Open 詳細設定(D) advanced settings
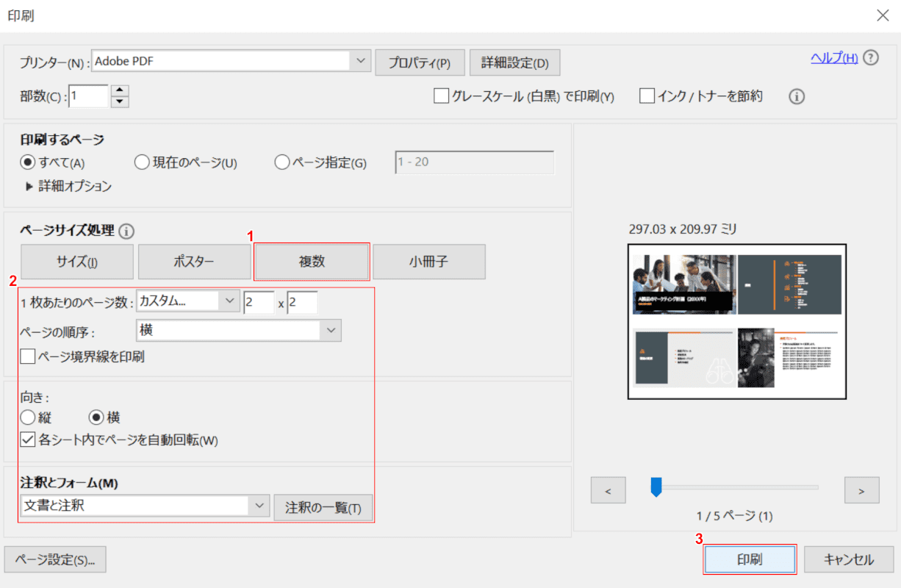The height and width of the screenshot is (588, 901). (x=515, y=62)
